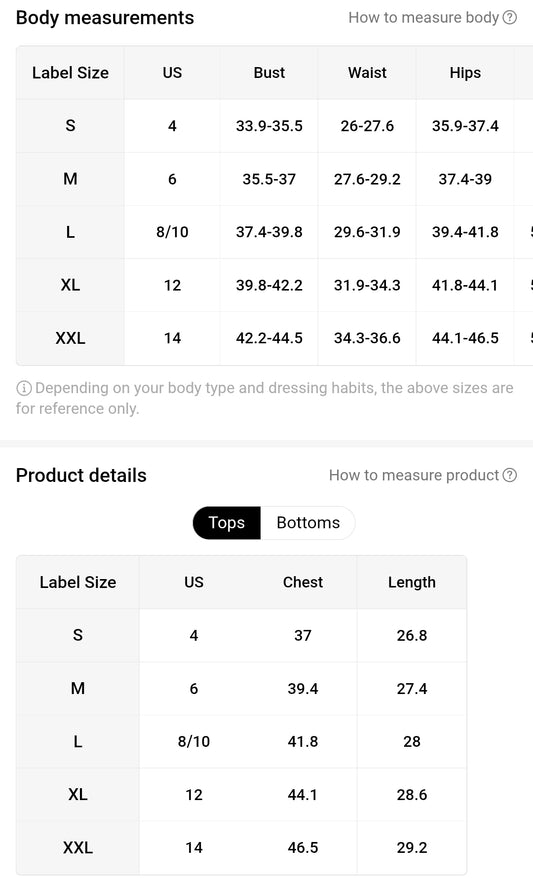Click the Length column header in product details
This screenshot has width=533, height=878.
tap(412, 582)
